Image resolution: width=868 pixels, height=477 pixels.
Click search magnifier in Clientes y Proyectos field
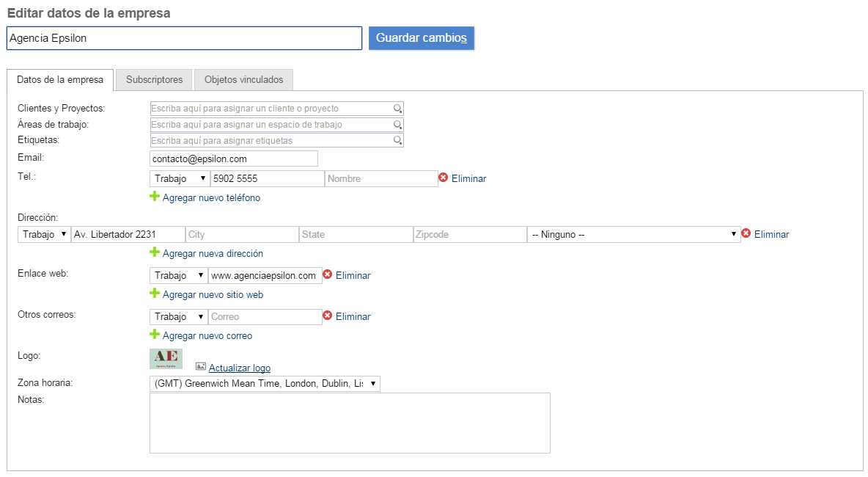tap(397, 109)
